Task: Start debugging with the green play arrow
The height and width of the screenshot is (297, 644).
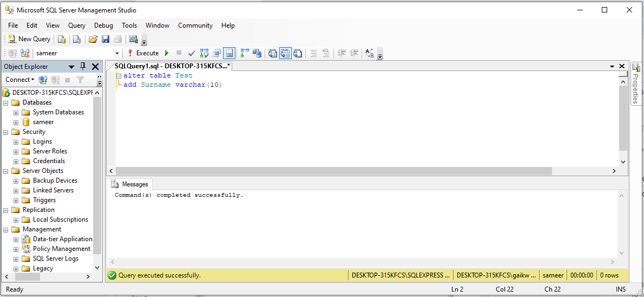Action: click(167, 53)
